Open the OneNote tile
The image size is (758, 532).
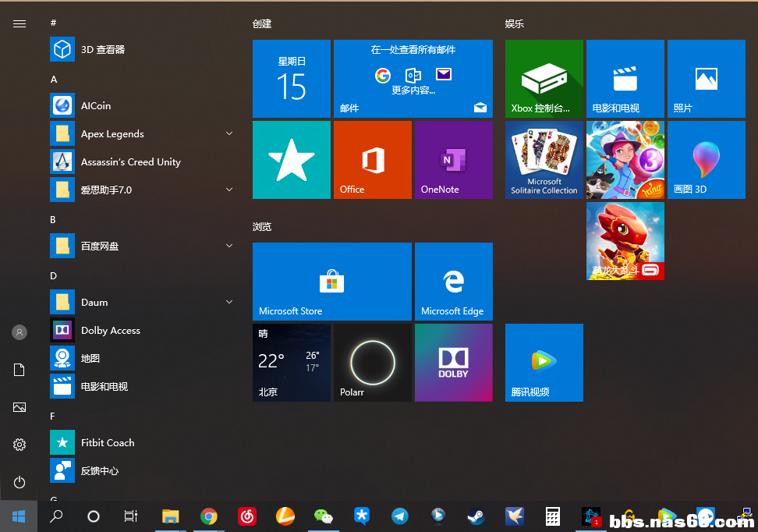(453, 159)
